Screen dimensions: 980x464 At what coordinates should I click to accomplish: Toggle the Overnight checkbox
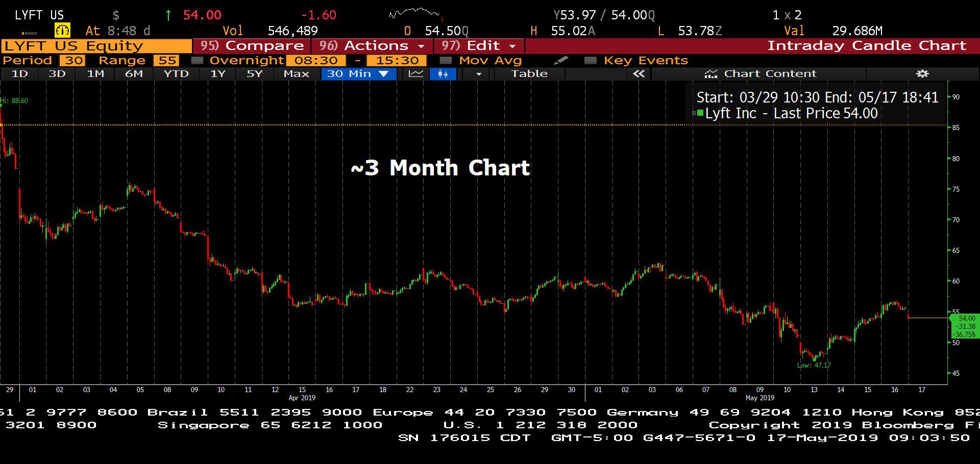(197, 60)
